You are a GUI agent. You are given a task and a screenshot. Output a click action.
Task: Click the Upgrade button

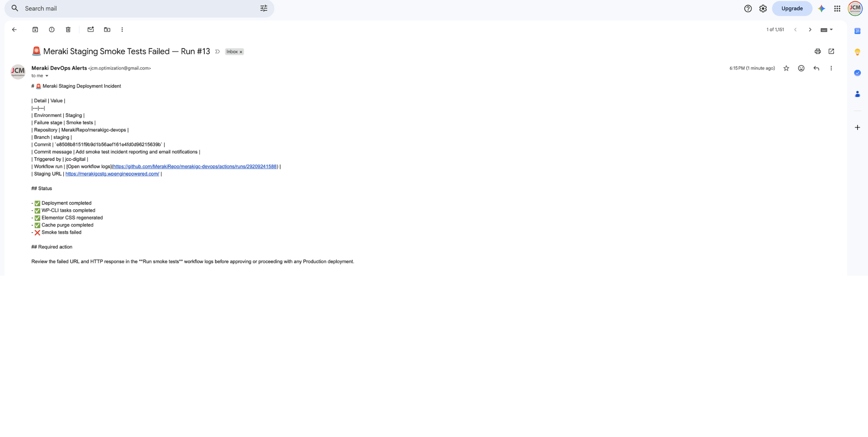(792, 9)
